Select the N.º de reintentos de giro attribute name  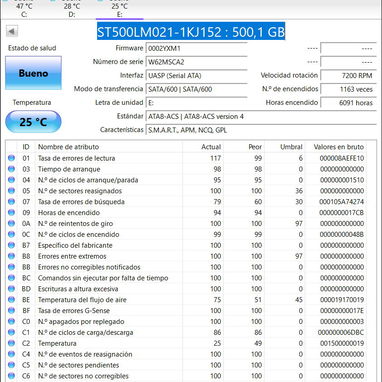click(x=75, y=223)
